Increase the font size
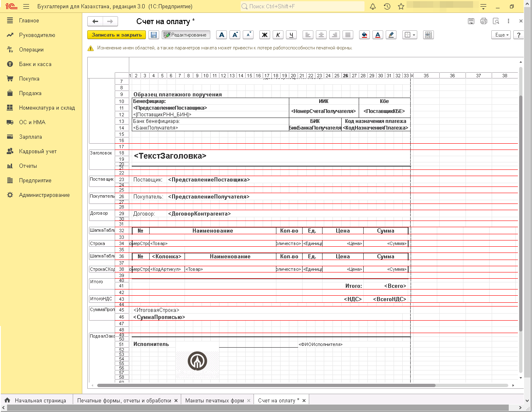This screenshot has height=412, width=532. [x=235, y=35]
